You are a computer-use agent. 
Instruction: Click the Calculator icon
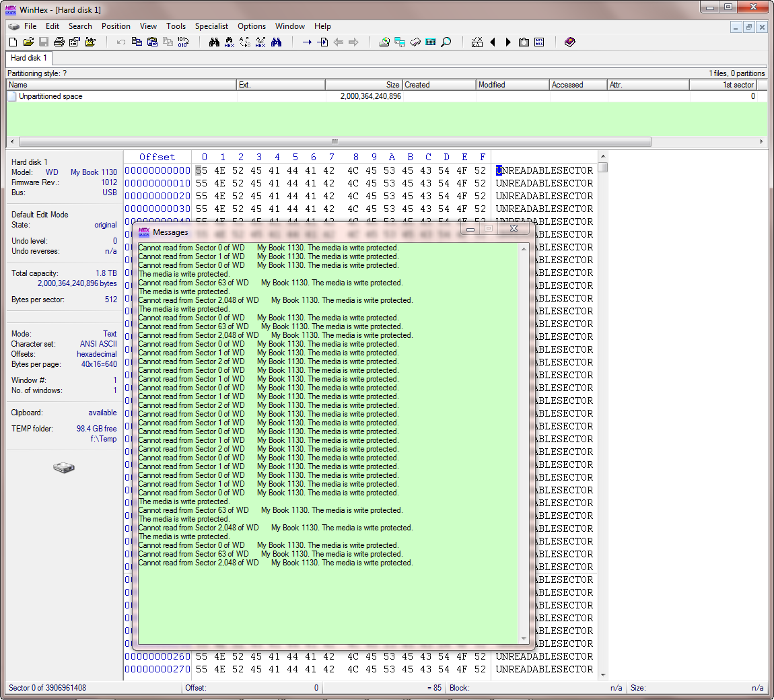pyautogui.click(x=431, y=42)
